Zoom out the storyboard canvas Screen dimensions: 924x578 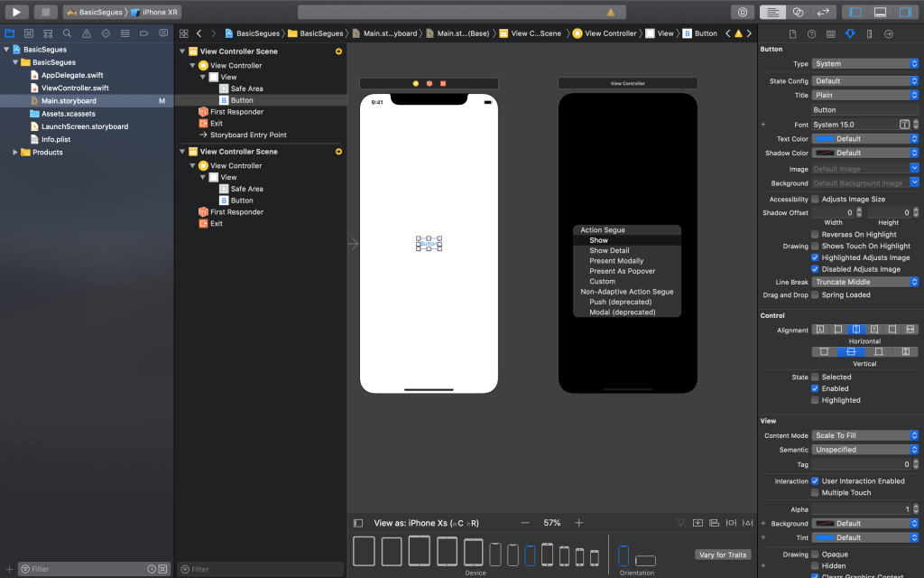(525, 523)
